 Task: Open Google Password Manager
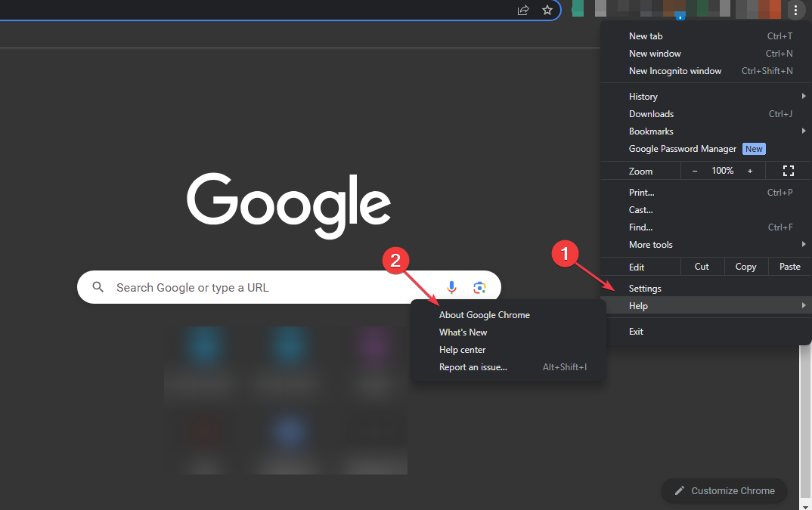point(706,149)
